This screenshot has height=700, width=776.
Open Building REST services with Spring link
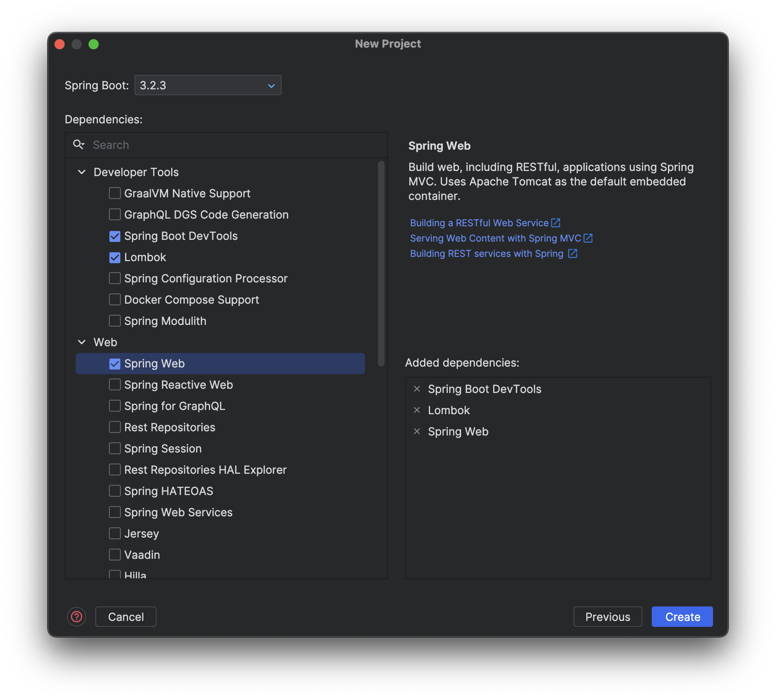pos(494,253)
